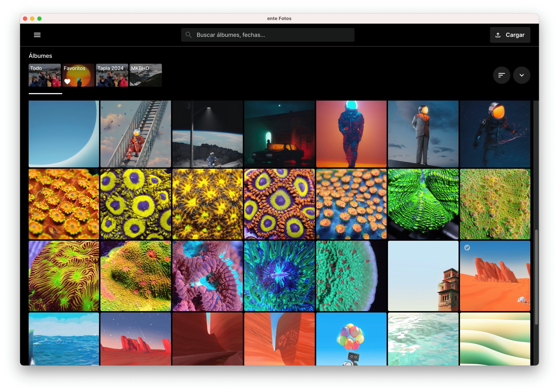This screenshot has height=392, width=559.
Task: Open the astronaut on stairs photo
Action: 136,134
